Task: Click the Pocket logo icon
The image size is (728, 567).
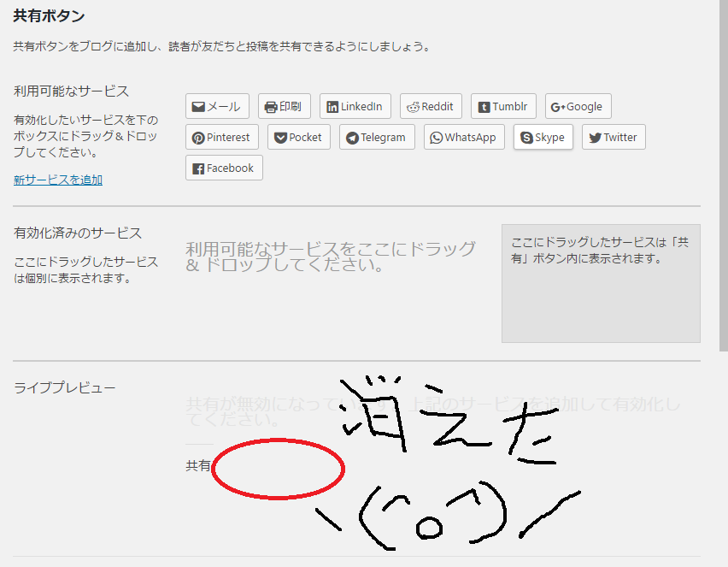Action: pyautogui.click(x=280, y=138)
